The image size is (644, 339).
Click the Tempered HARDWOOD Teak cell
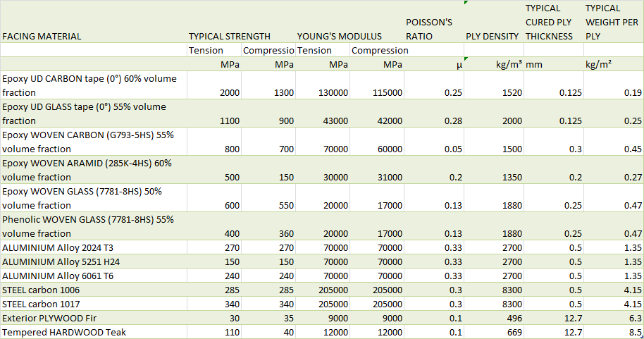[x=94, y=332]
